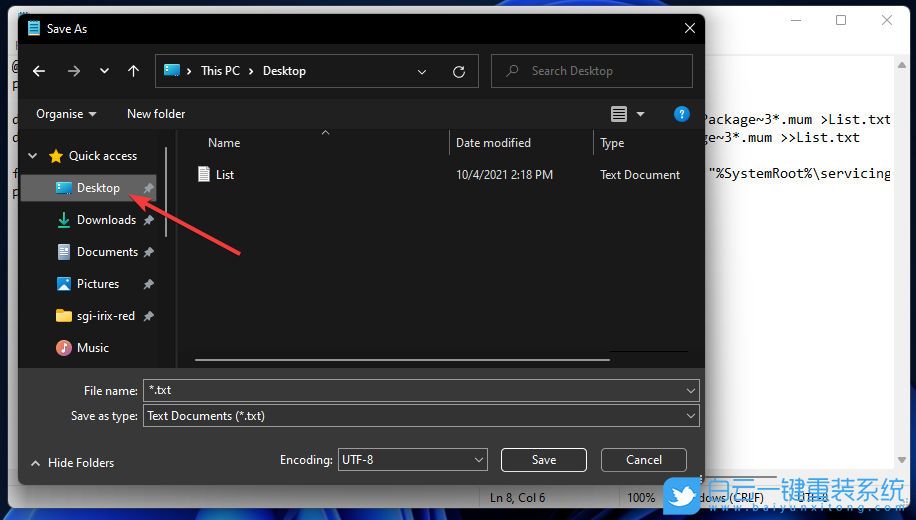Click the sidebar vertical scrollbar
The height and width of the screenshot is (520, 916).
[x=166, y=192]
